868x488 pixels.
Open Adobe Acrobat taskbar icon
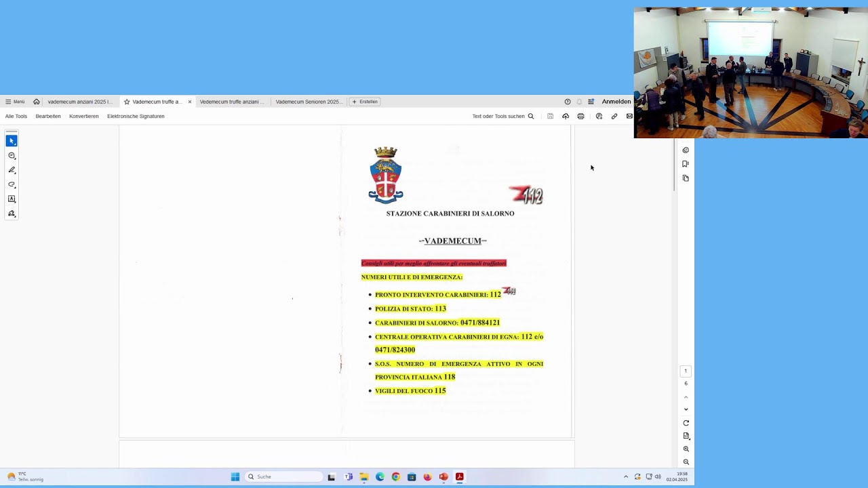pos(459,477)
